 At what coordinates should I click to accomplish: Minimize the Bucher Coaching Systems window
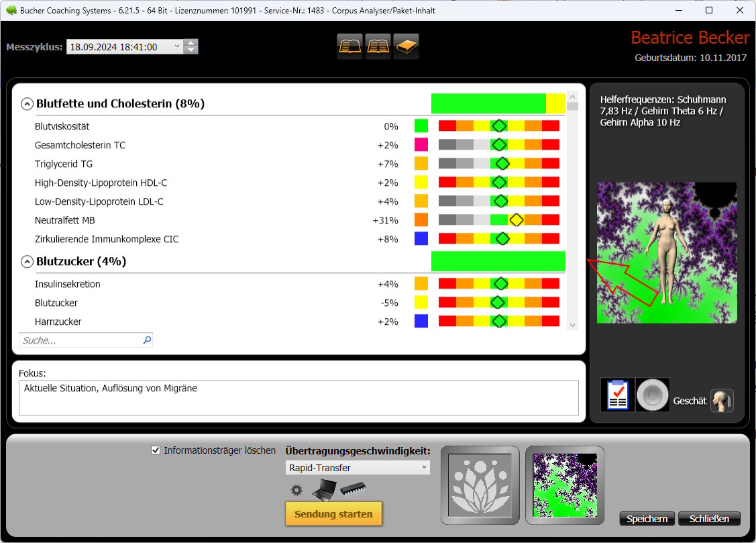679,10
